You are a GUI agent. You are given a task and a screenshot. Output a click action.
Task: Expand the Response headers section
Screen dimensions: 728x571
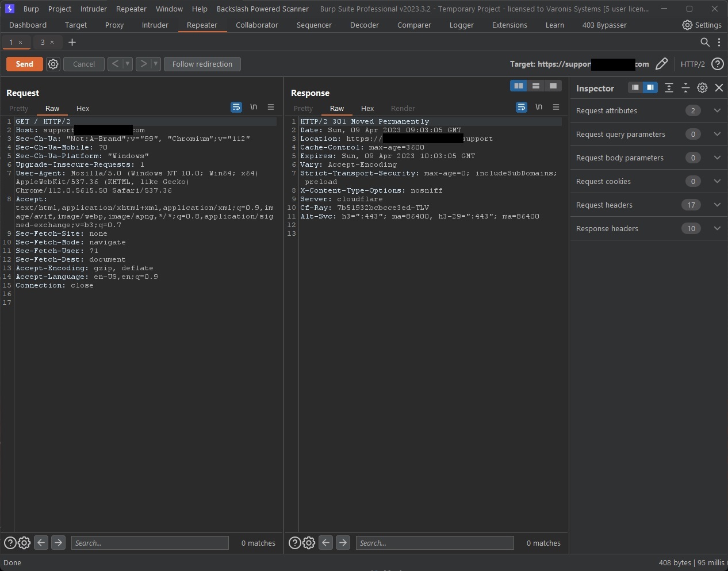click(717, 228)
